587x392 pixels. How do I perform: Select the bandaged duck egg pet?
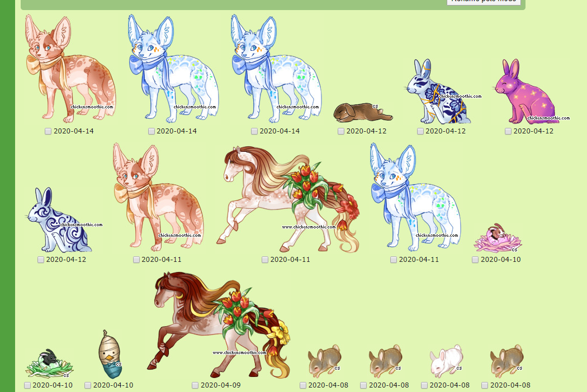click(110, 354)
